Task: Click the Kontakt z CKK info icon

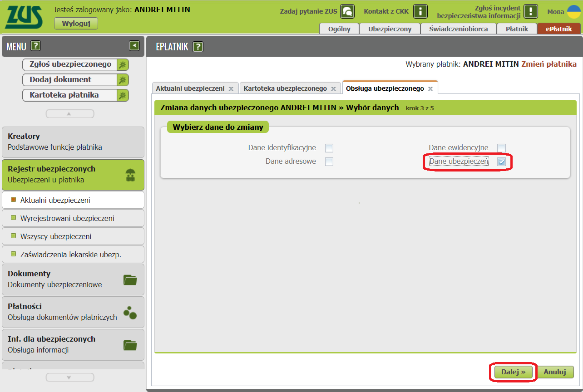Action: (420, 11)
